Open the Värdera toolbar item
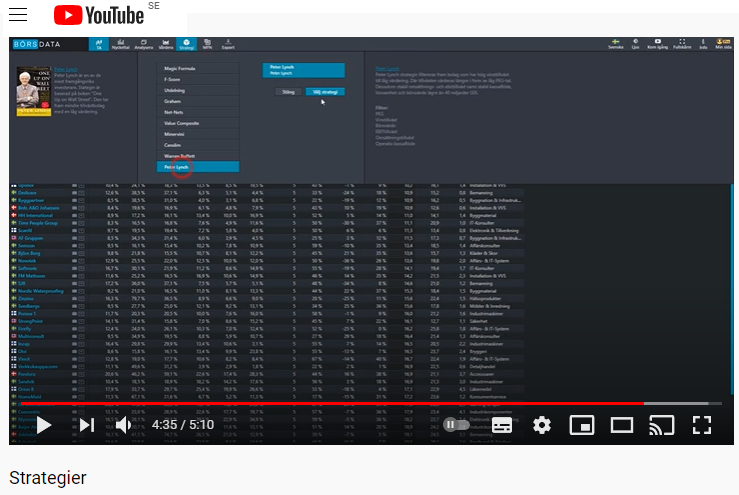 coord(166,44)
